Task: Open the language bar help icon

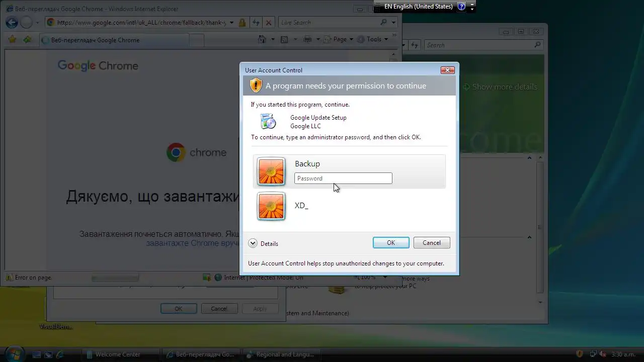Action: tap(461, 7)
